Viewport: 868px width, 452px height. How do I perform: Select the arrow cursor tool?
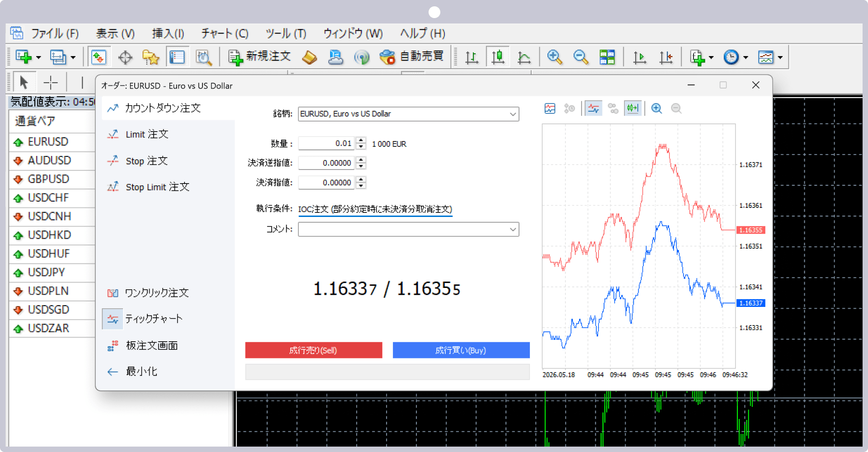(x=24, y=82)
